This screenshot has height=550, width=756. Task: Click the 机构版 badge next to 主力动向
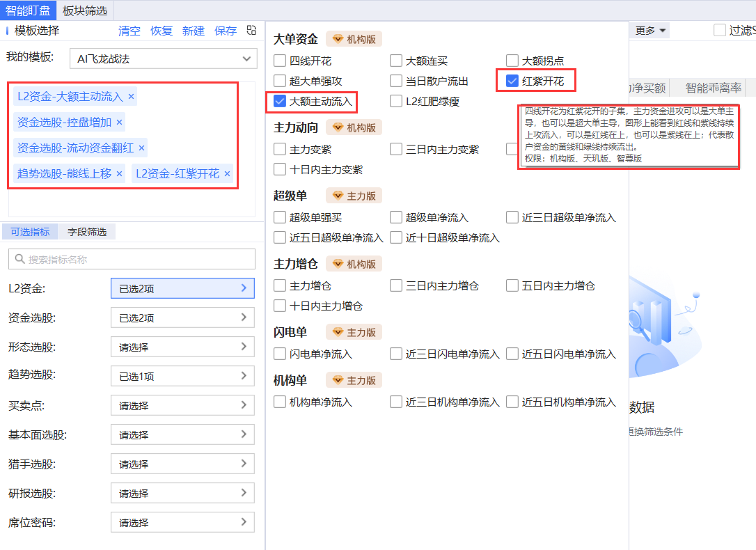[x=354, y=127]
